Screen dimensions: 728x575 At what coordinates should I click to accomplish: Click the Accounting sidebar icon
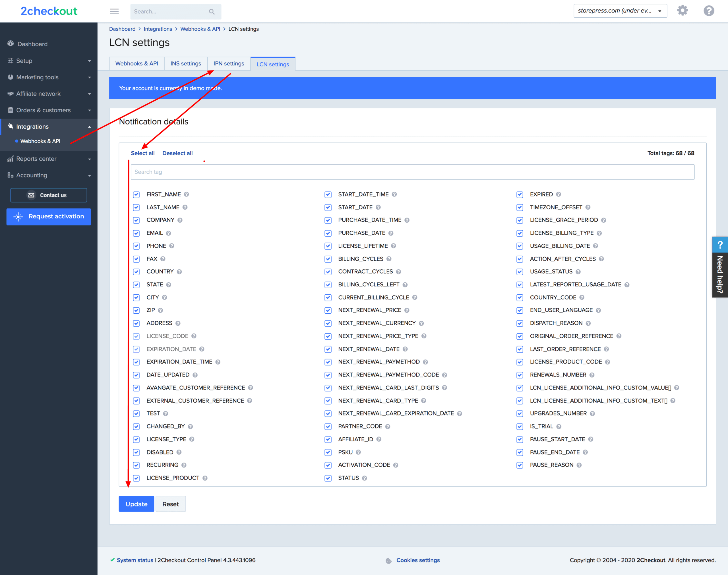pos(11,175)
